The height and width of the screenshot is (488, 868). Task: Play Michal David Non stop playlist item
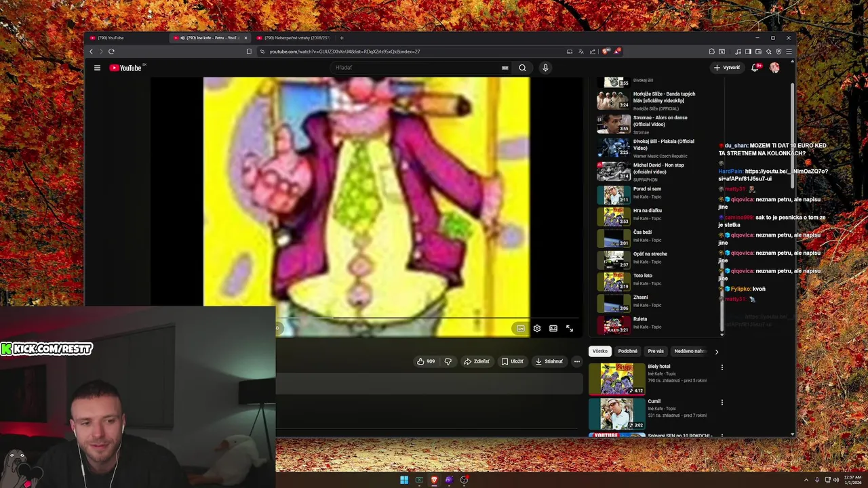654,171
